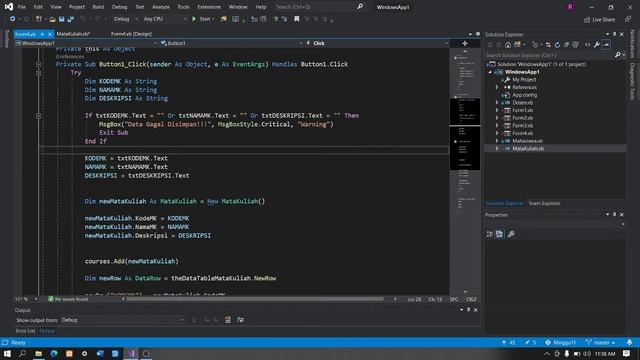
Task: Open WindowsApp1 project scope dropdown in editor
Action: click(x=86, y=43)
